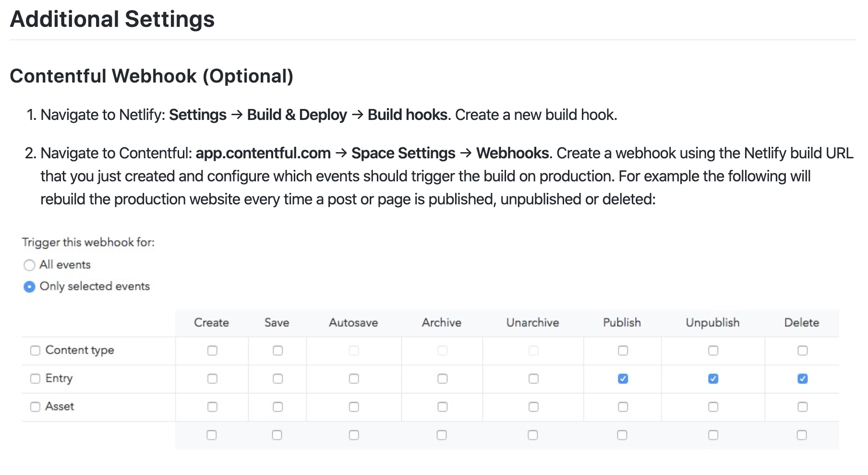
Task: Uncheck Publish for Entry
Action: [622, 379]
